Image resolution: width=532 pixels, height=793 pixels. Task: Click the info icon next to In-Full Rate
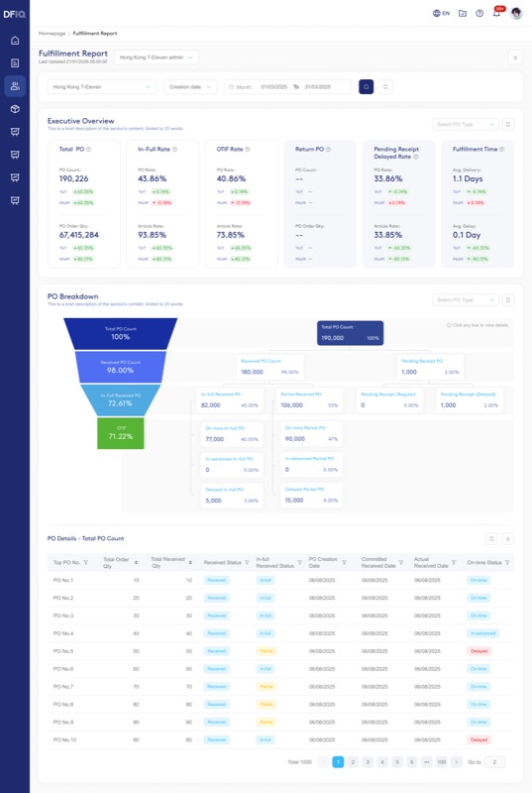(174, 150)
